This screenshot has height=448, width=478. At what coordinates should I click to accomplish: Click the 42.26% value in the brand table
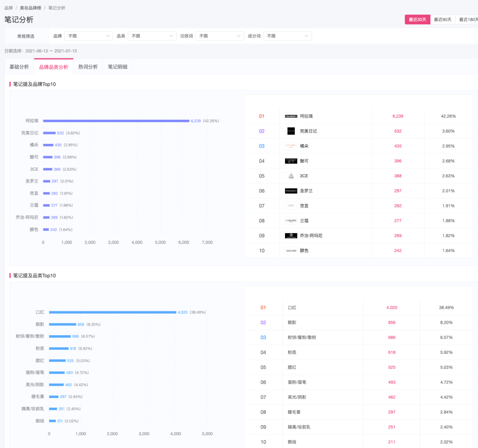click(448, 116)
